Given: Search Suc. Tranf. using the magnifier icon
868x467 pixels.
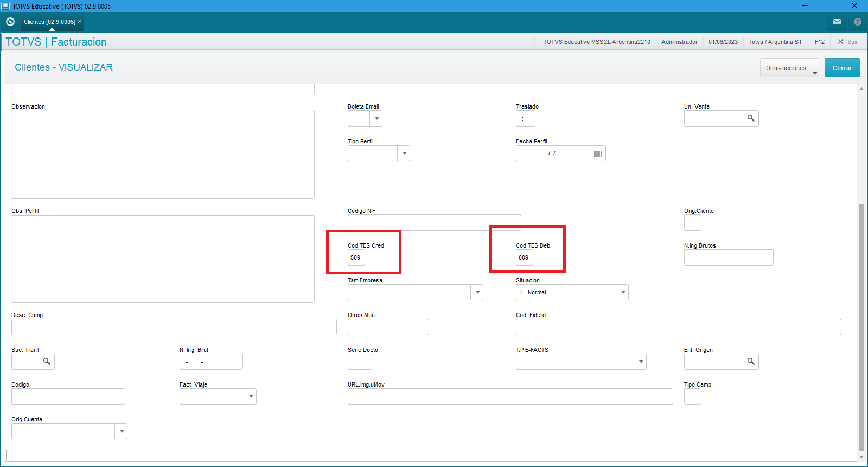Looking at the screenshot, I should 47,362.
